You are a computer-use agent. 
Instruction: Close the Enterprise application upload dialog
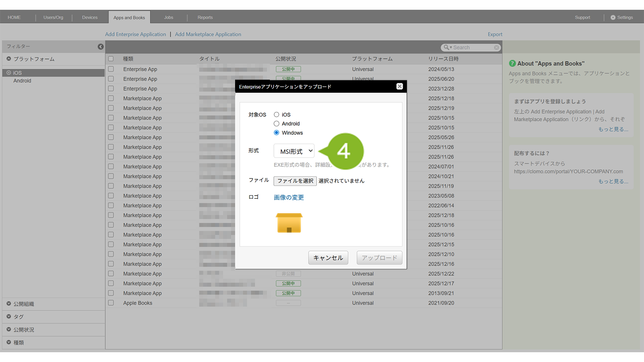point(399,86)
